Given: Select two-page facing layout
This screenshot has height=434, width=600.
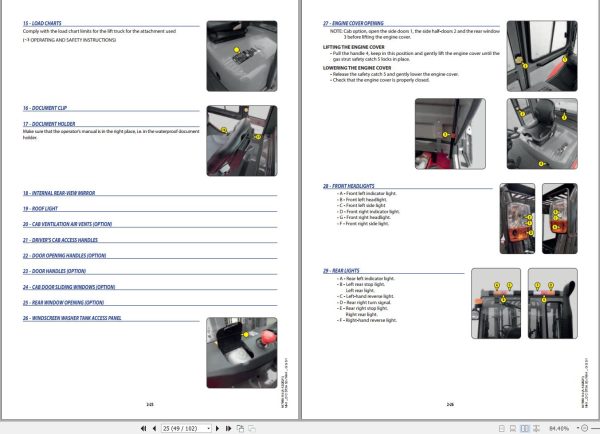Looking at the screenshot, I should tap(525, 428).
